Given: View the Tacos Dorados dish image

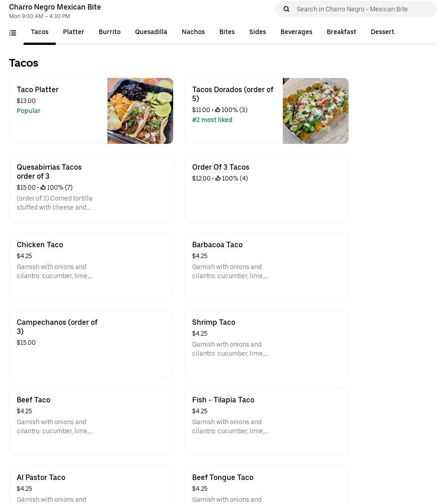Looking at the screenshot, I should (x=315, y=111).
